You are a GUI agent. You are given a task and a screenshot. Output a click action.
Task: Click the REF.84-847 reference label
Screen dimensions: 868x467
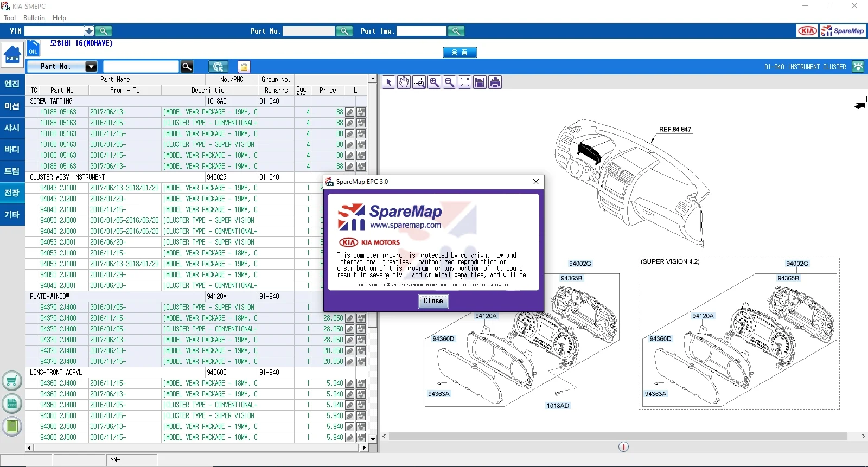point(675,130)
